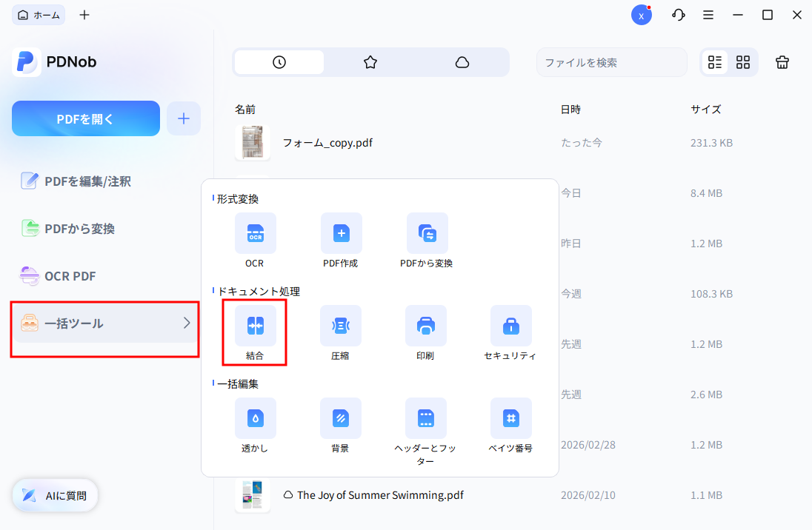Viewport: 812px width, 530px height.
Task: Select the 透かし watermark tool
Action: [255, 418]
